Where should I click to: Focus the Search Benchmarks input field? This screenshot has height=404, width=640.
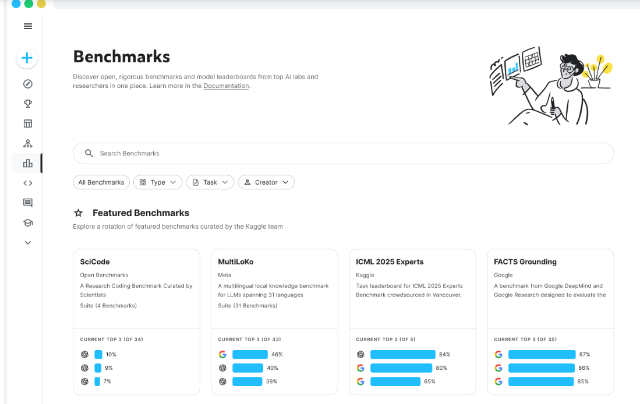click(x=343, y=153)
